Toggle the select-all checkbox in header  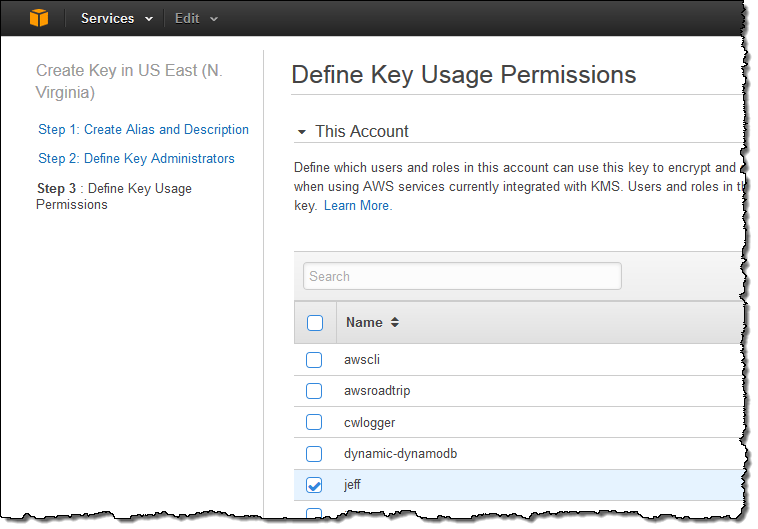(x=315, y=323)
